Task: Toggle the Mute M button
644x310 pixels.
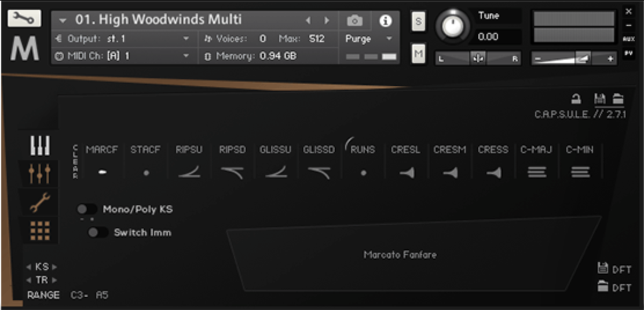Action: (x=418, y=54)
